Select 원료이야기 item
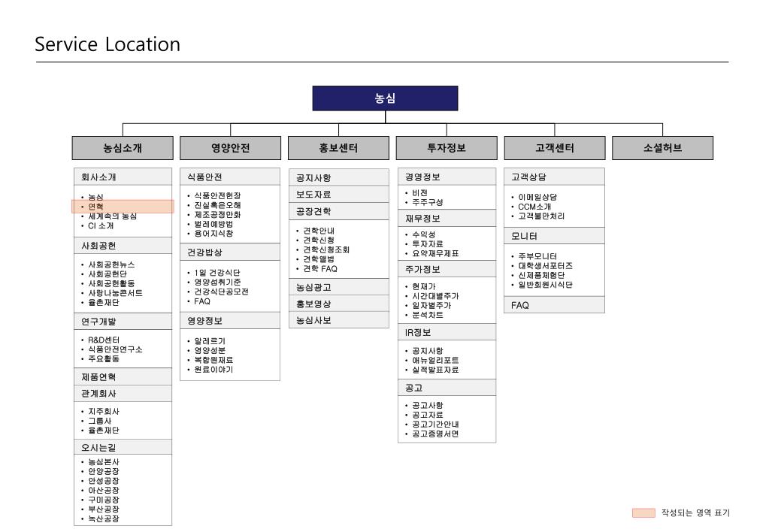 [x=213, y=370]
